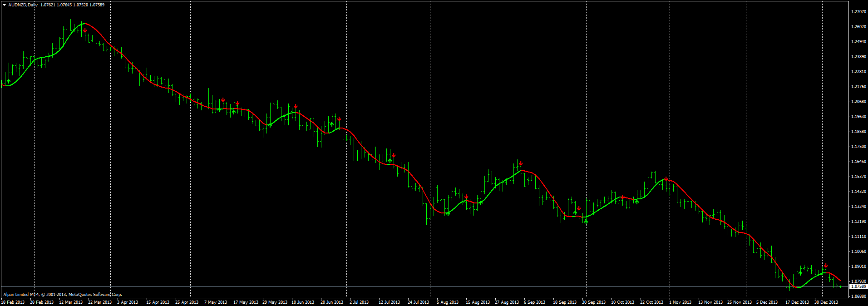
Task: Click the 20 Jun 2013 date label
Action: click(x=332, y=302)
